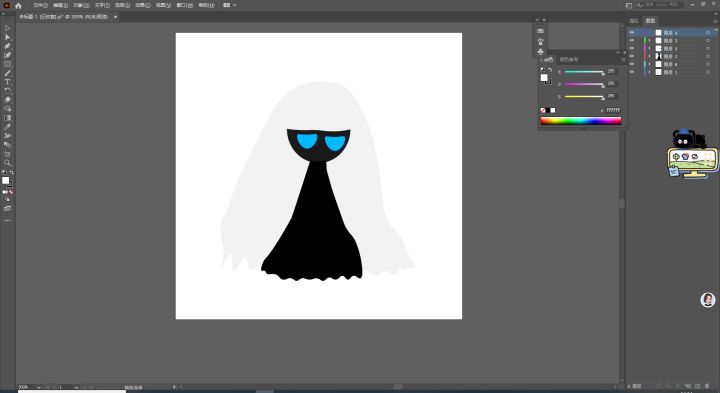This screenshot has width=720, height=393.
Task: Select the Paintbrush tool
Action: (7, 73)
